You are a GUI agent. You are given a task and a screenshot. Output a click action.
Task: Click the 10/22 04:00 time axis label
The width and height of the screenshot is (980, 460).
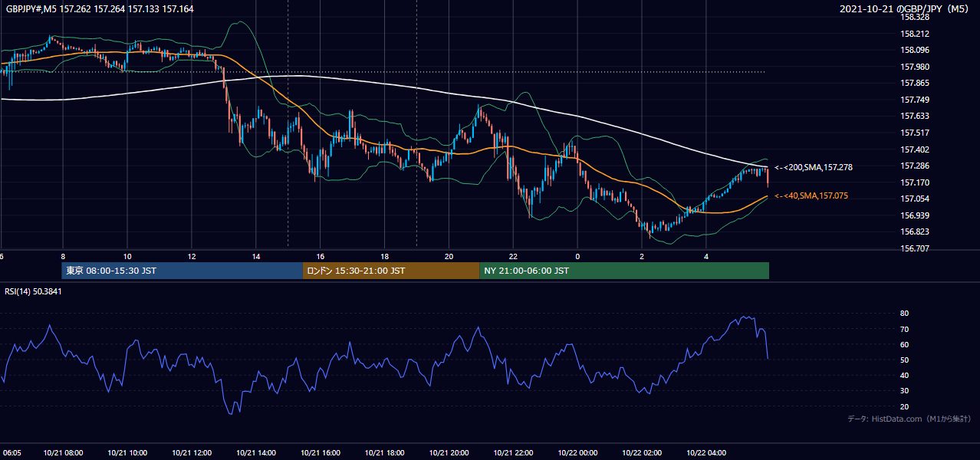tap(706, 453)
